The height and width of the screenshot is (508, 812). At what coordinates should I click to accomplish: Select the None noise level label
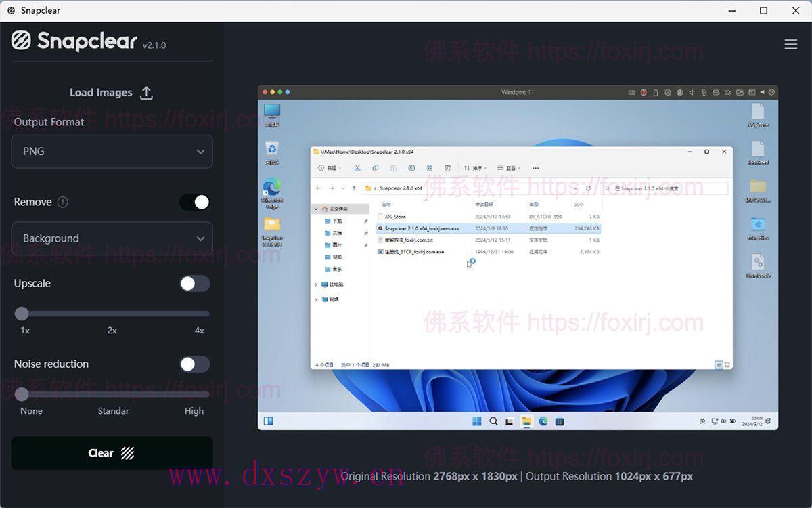point(31,411)
